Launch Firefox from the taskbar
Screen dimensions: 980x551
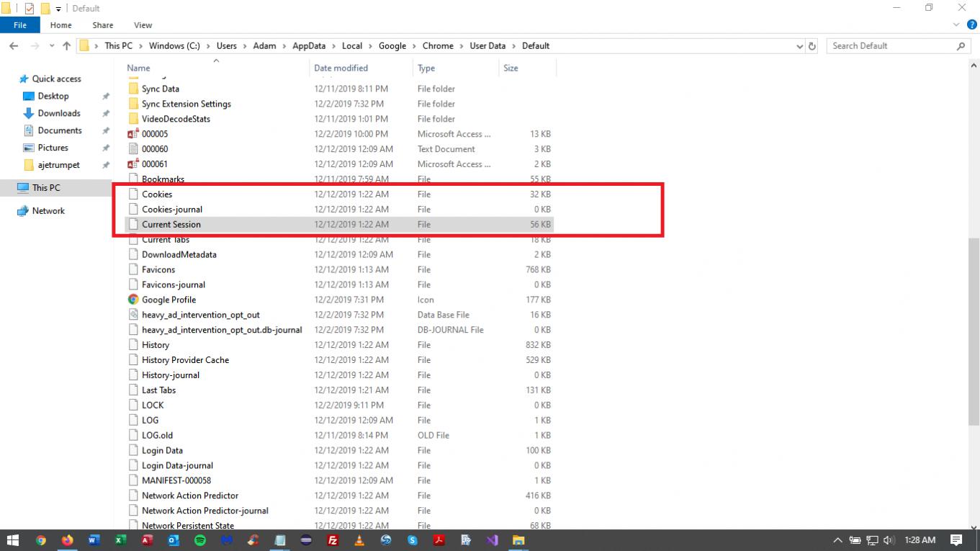[x=68, y=540]
